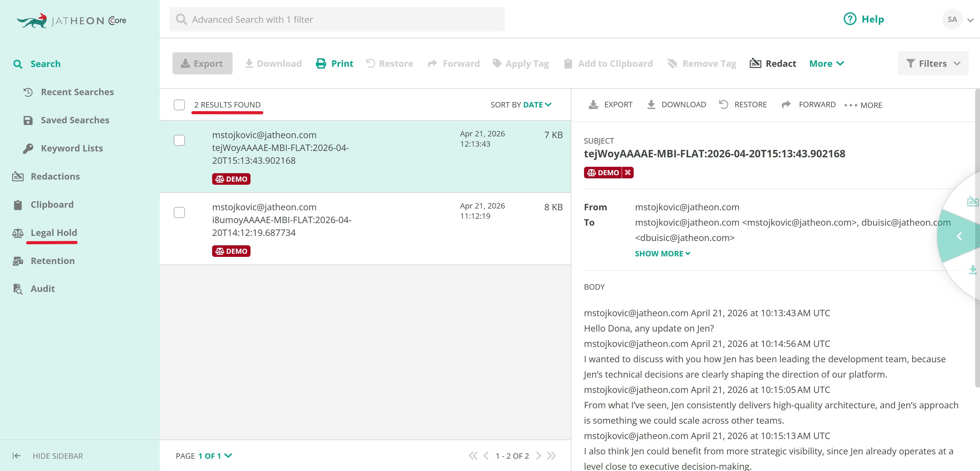
Task: Click the preview pane RESTORE icon
Action: click(724, 104)
